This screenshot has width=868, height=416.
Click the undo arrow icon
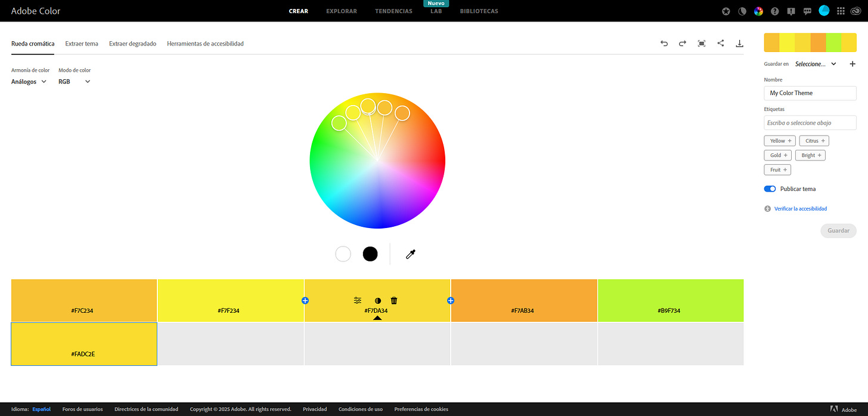tap(664, 44)
